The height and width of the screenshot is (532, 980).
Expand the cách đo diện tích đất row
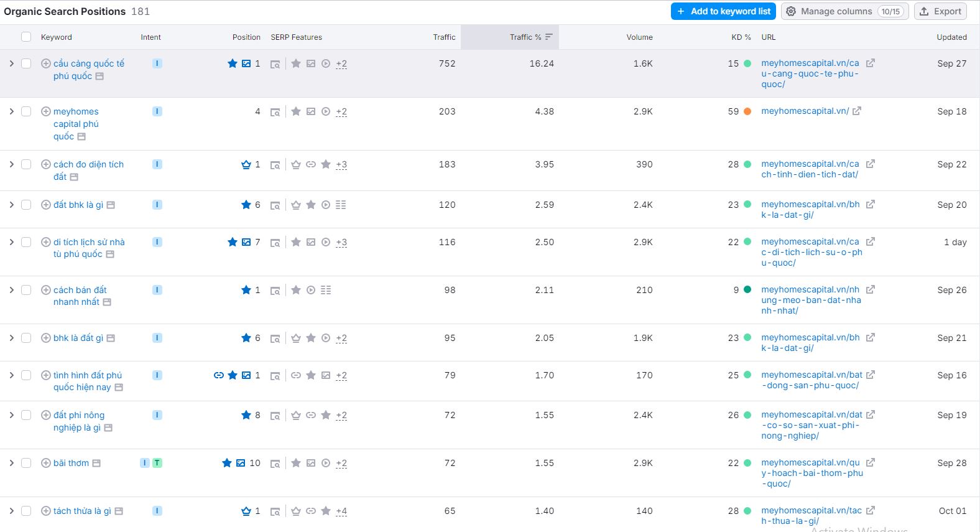[11, 164]
